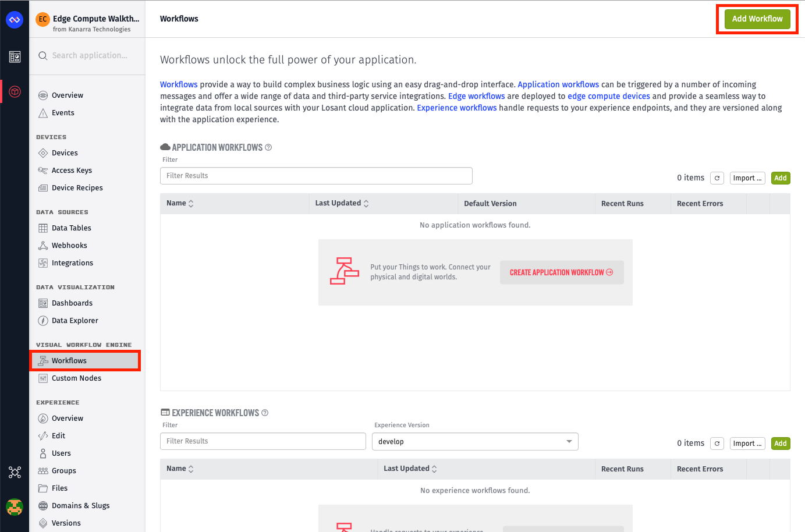Open the Experience Version develop dropdown
The width and height of the screenshot is (805, 532).
[x=475, y=441]
